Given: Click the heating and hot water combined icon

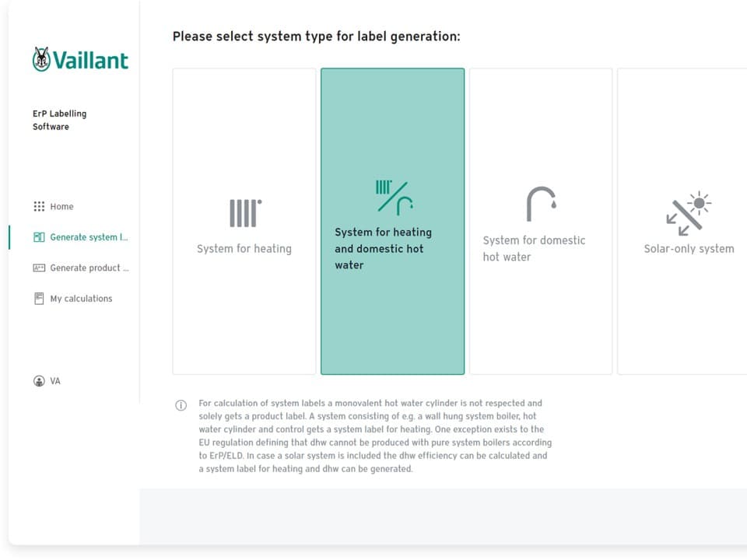Looking at the screenshot, I should (394, 197).
